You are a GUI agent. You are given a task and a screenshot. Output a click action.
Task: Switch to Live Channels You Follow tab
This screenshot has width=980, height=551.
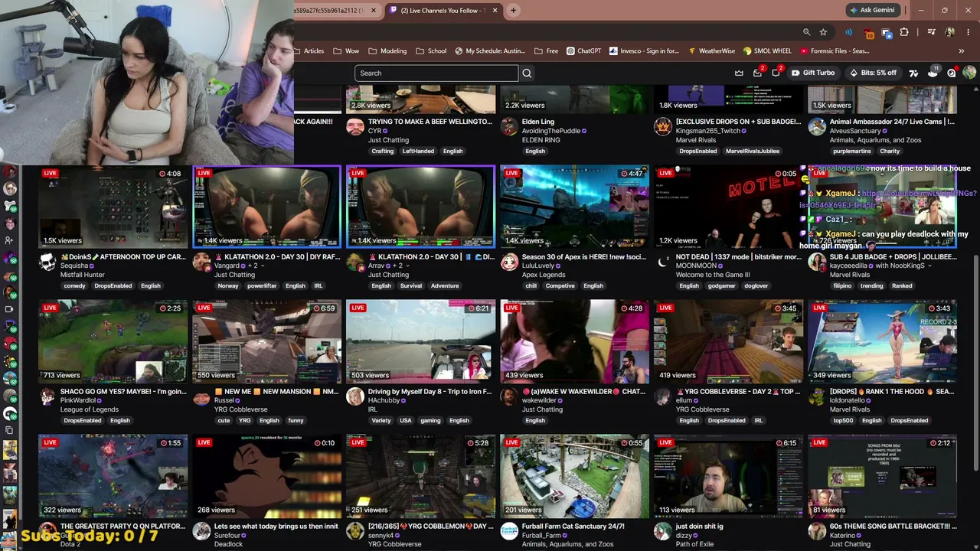tap(444, 10)
